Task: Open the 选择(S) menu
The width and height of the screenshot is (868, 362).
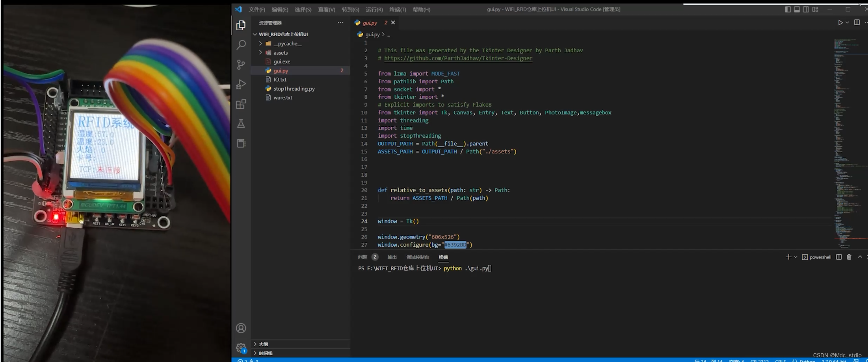Action: point(303,9)
